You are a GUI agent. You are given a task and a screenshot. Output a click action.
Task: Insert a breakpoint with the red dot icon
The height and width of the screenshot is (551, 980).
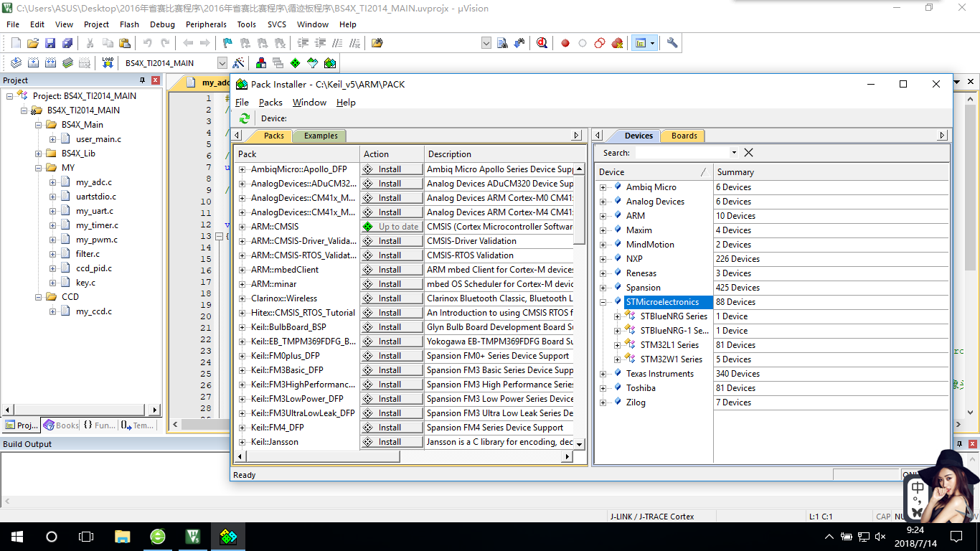click(x=565, y=43)
